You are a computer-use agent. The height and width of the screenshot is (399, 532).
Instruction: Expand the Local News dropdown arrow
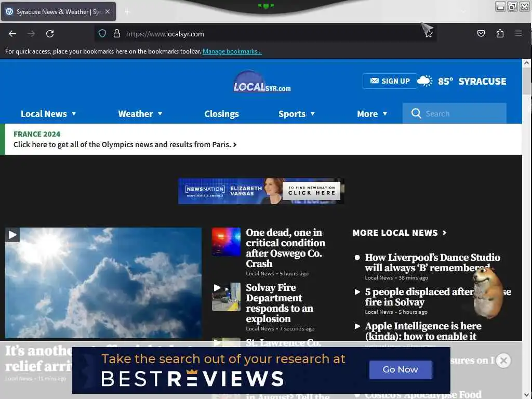[x=74, y=114]
